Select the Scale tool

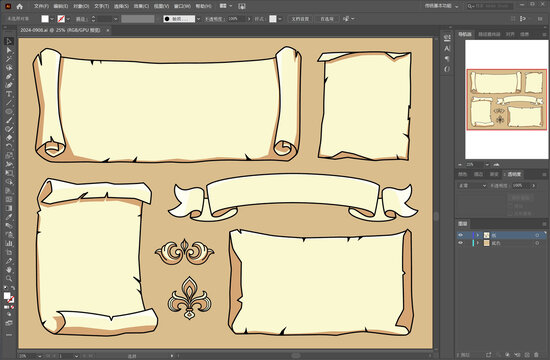pyautogui.click(x=9, y=155)
